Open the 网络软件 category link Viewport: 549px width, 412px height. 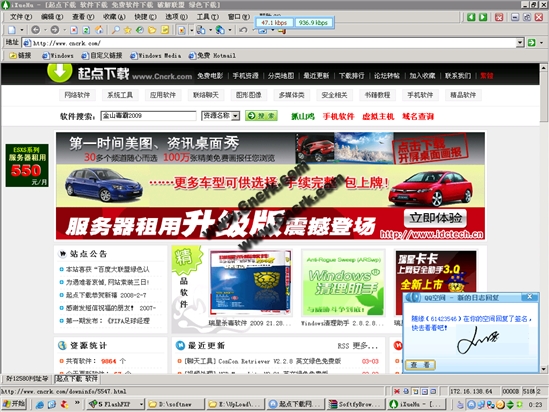coord(77,95)
